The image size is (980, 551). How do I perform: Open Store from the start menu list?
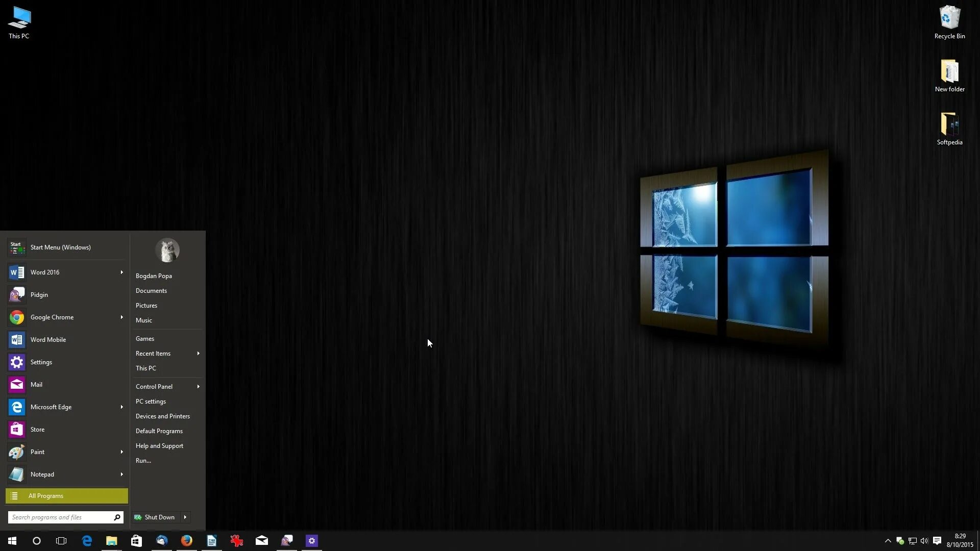pos(37,430)
